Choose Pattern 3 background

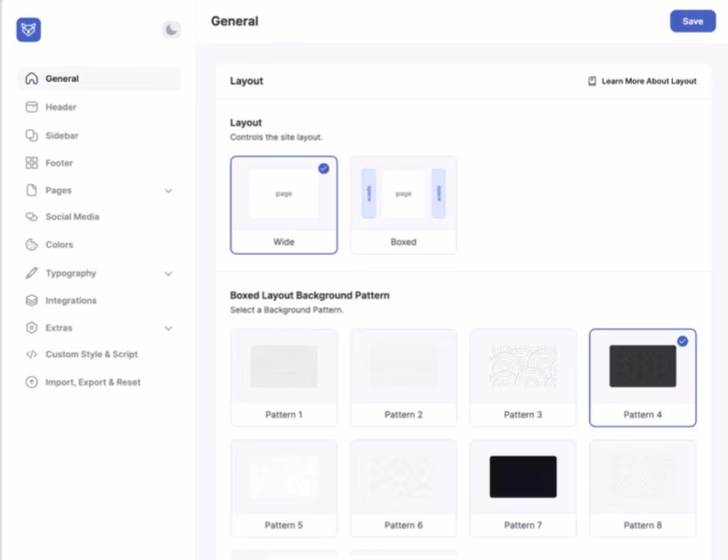(x=523, y=377)
